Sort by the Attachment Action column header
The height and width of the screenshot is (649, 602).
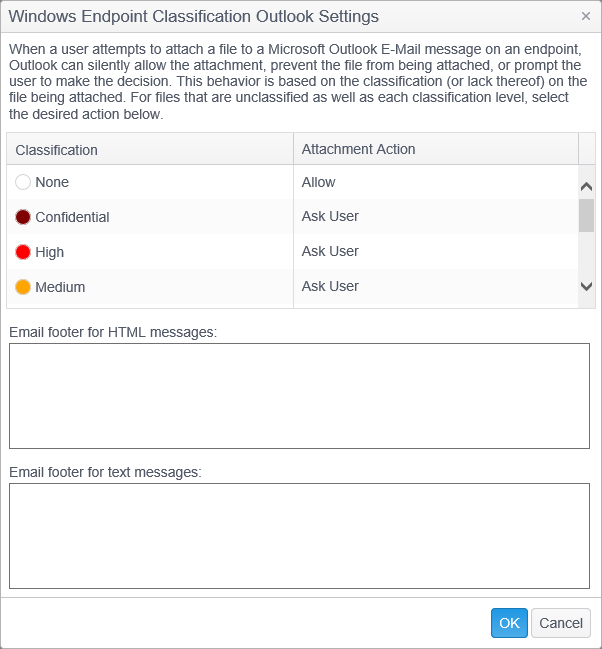[435, 149]
